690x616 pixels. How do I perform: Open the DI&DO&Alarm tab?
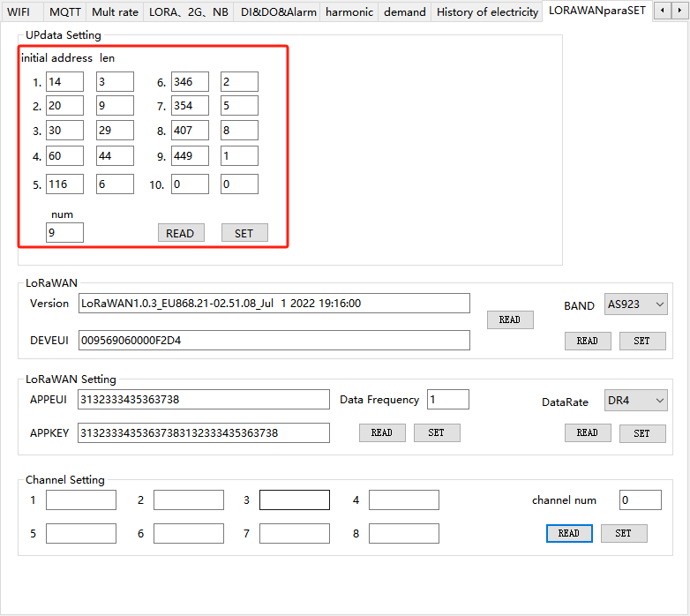[x=278, y=11]
